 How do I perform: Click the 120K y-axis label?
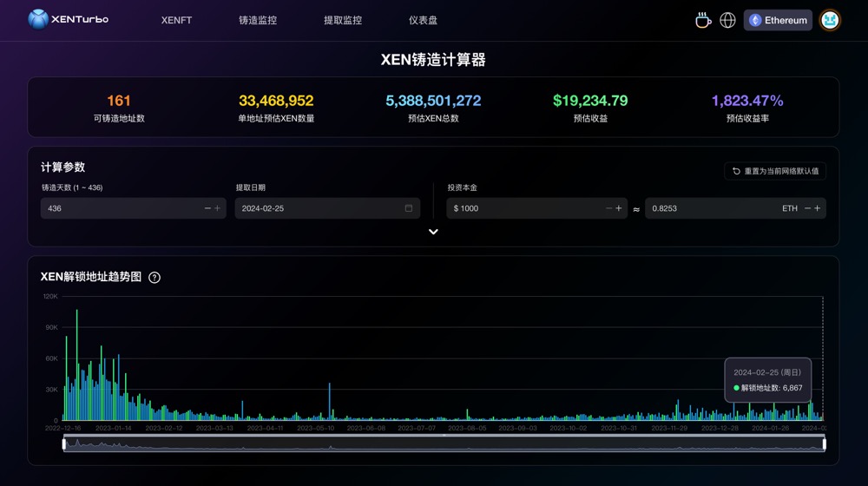50,296
